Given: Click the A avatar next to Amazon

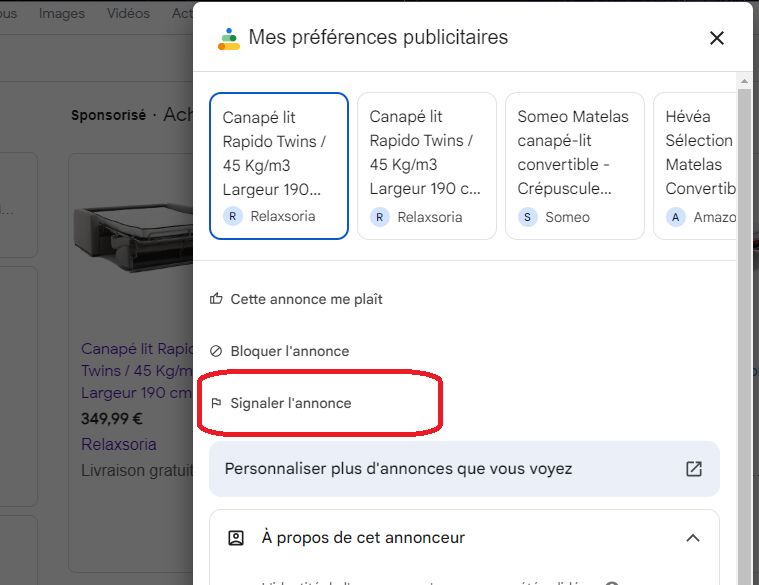Looking at the screenshot, I should (x=676, y=217).
